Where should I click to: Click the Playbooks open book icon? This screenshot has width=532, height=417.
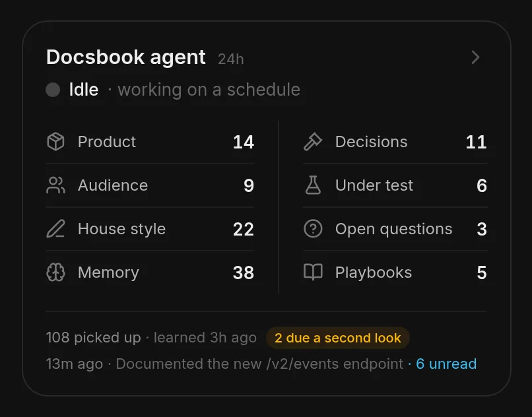[x=313, y=272]
